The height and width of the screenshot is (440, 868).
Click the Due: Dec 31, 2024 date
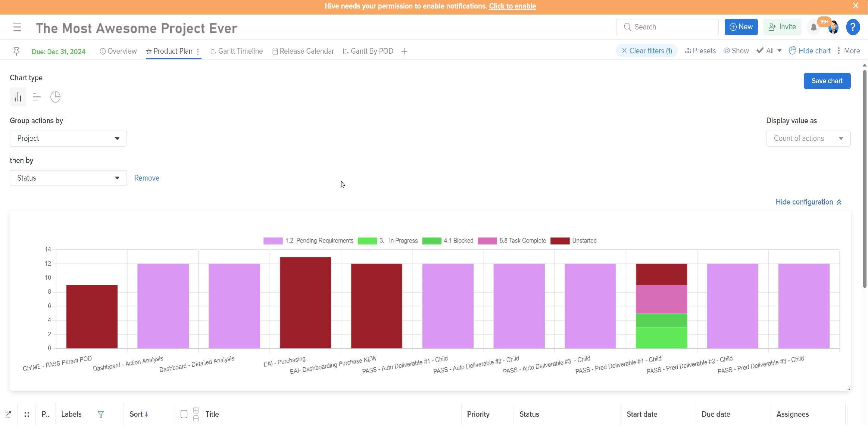[59, 52]
